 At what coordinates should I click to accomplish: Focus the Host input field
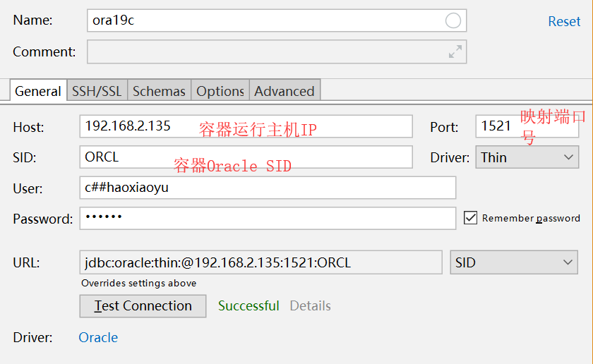(246, 126)
